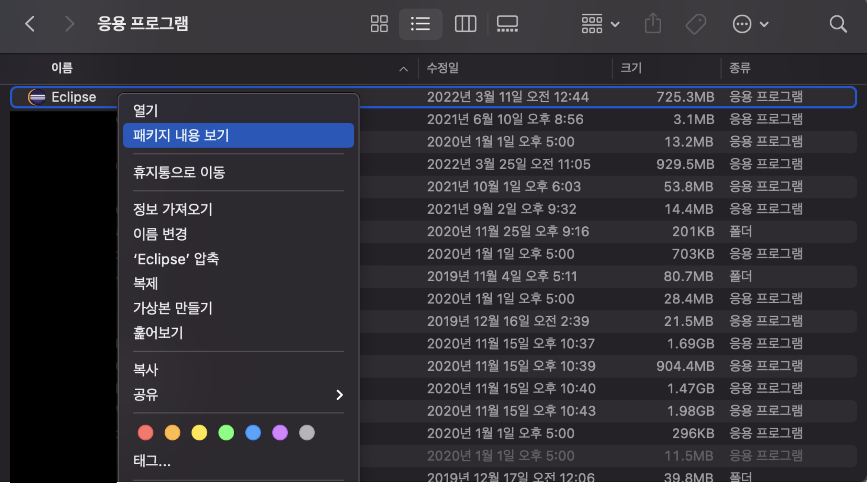868x484 pixels.
Task: Click the share toolbar icon
Action: pyautogui.click(x=653, y=24)
